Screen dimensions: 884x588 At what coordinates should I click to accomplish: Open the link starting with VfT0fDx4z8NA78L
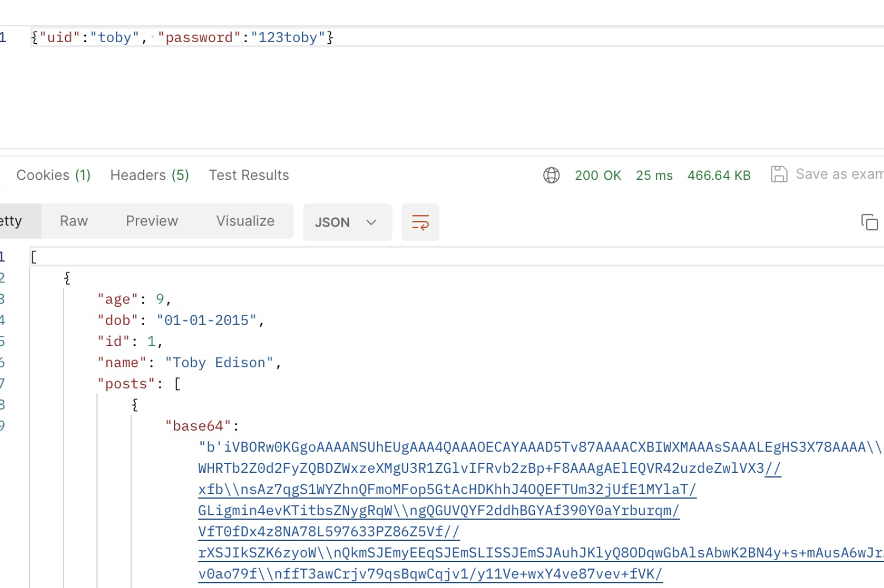tap(329, 532)
